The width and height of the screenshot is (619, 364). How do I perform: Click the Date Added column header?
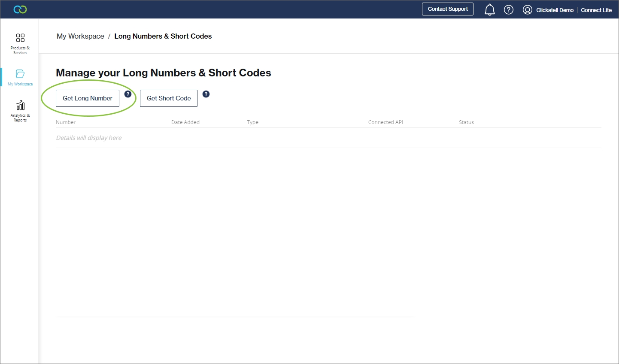185,122
